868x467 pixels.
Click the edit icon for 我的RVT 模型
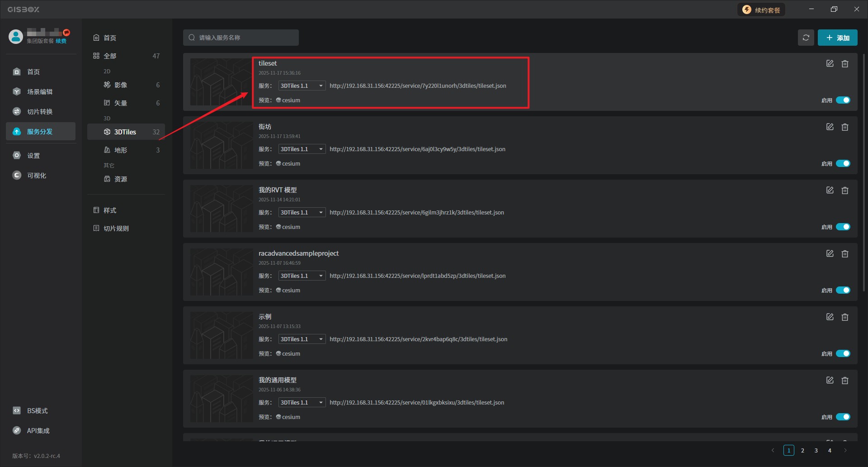(x=830, y=191)
